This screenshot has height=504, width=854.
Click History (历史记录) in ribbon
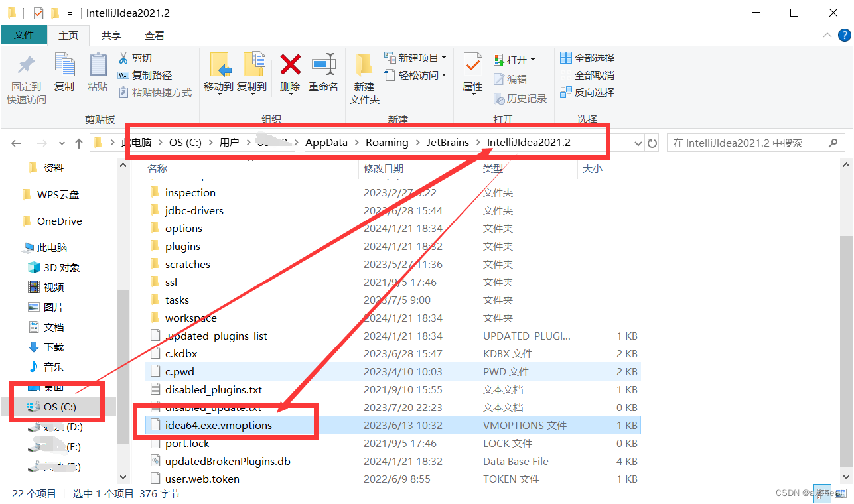[520, 98]
